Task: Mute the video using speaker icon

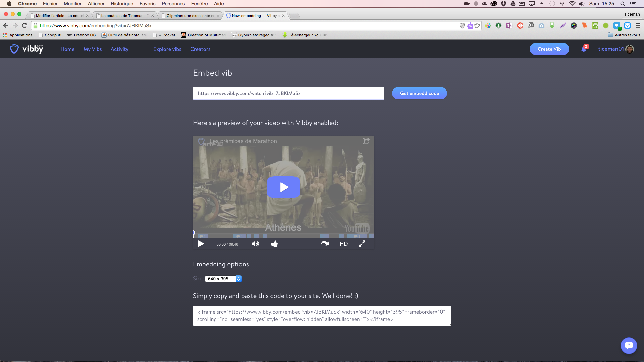Action: click(255, 244)
